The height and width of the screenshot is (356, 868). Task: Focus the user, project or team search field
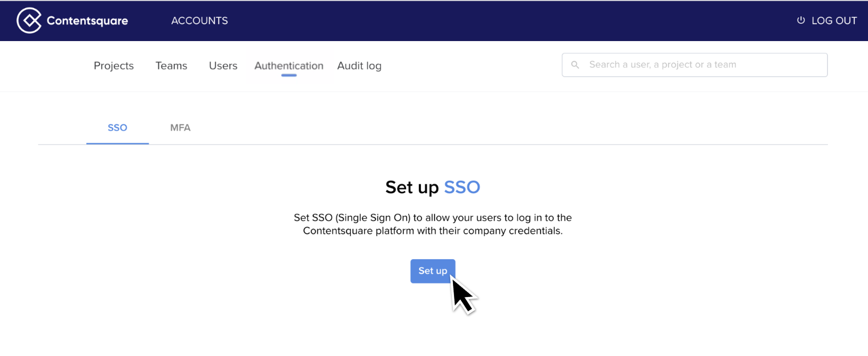coord(695,65)
